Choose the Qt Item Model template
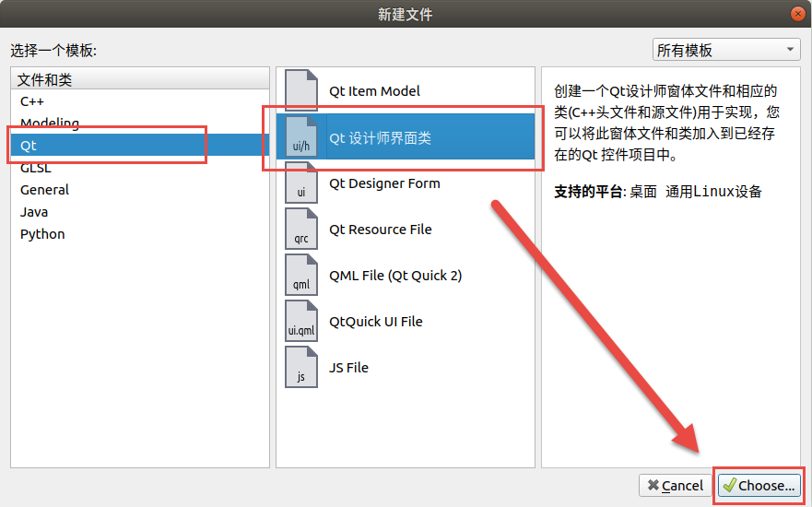The image size is (812, 507). pyautogui.click(x=406, y=90)
